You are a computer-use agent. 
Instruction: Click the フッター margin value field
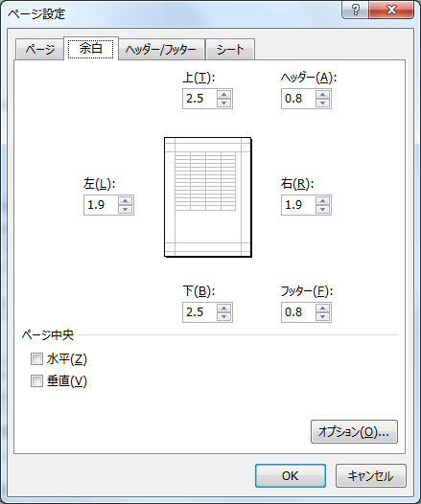pyautogui.click(x=299, y=312)
